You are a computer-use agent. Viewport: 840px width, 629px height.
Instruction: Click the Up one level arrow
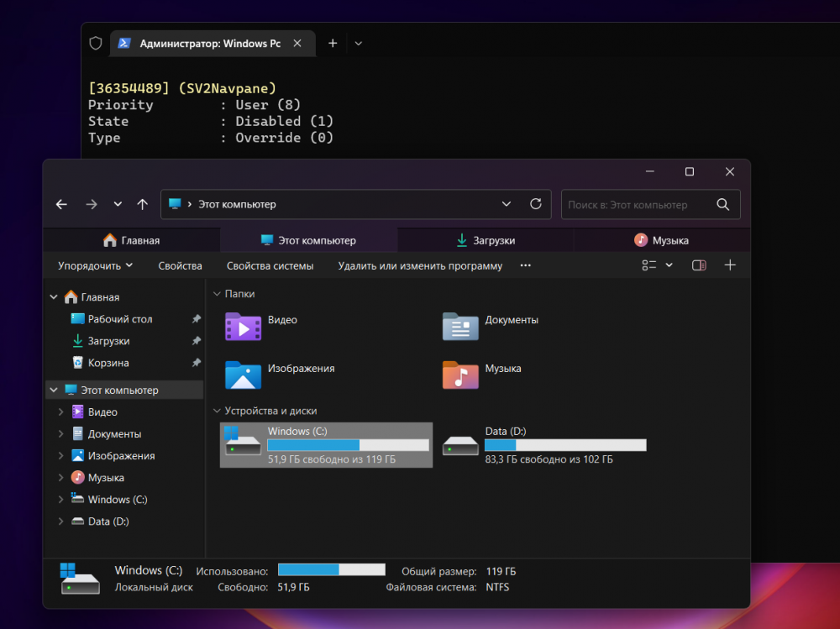tap(143, 204)
